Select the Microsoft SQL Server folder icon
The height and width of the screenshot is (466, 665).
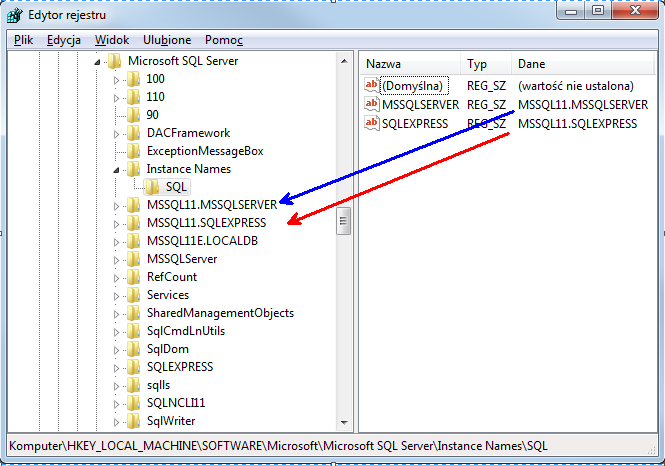pos(115,61)
